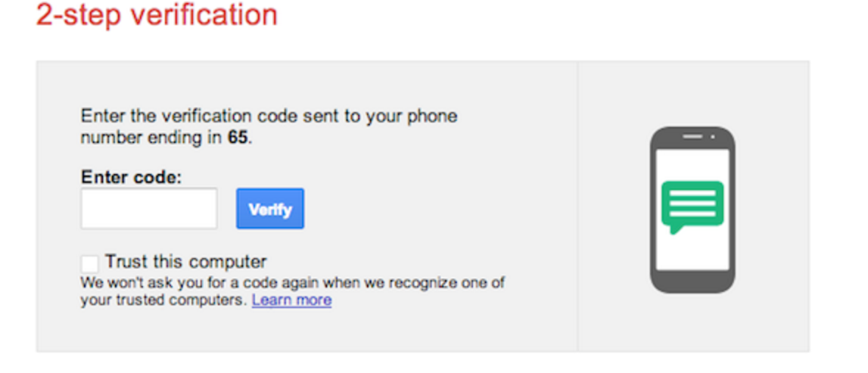Click the bottom bezel of the phone

click(x=693, y=282)
